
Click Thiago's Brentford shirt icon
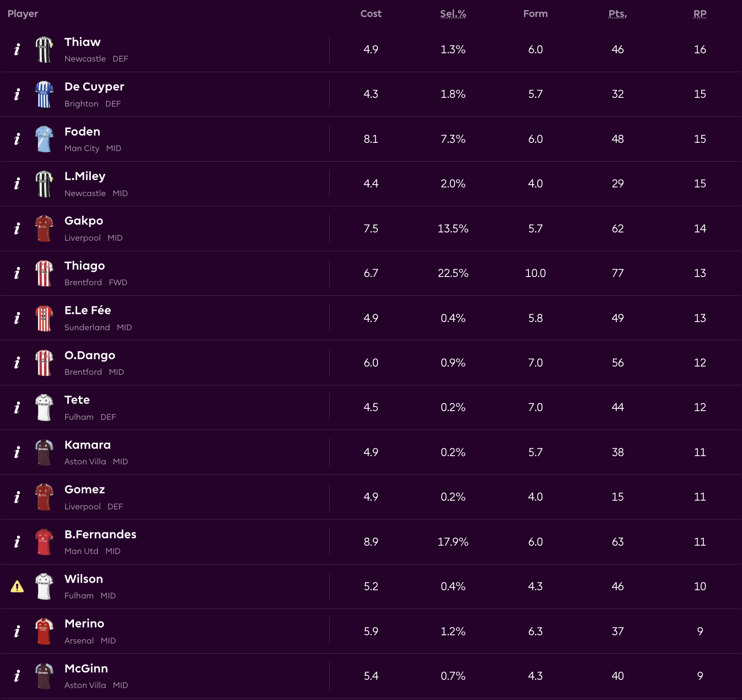coord(44,273)
